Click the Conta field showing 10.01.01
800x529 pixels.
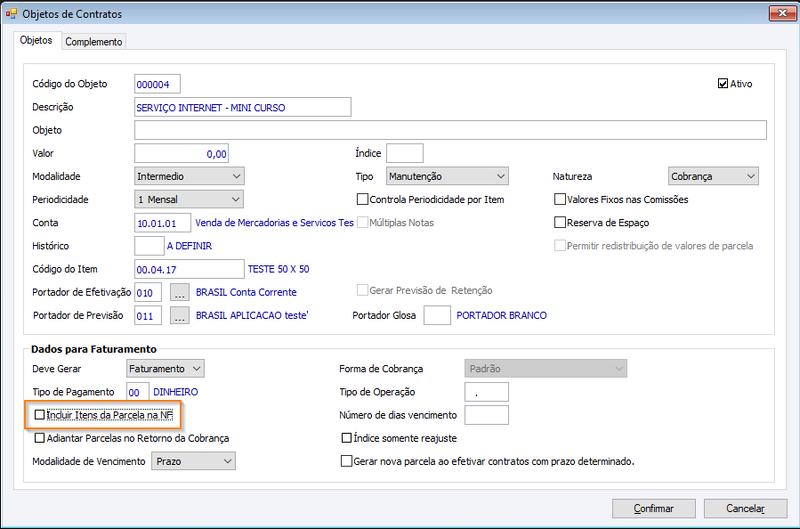tap(163, 223)
